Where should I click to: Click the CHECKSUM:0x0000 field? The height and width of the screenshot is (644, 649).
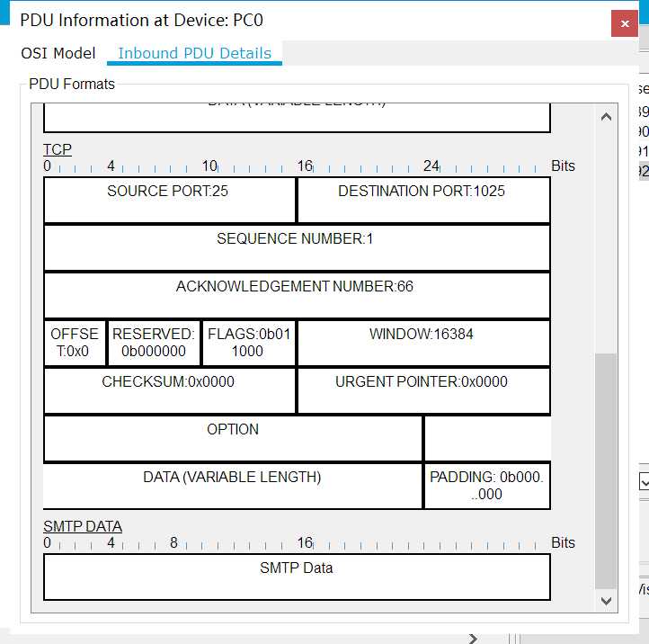(x=170, y=390)
